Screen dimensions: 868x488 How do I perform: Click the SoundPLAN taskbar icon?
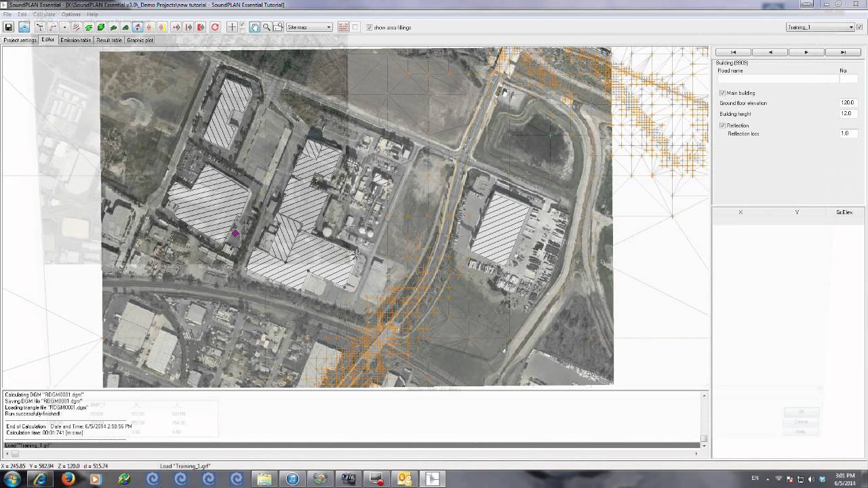coord(433,479)
